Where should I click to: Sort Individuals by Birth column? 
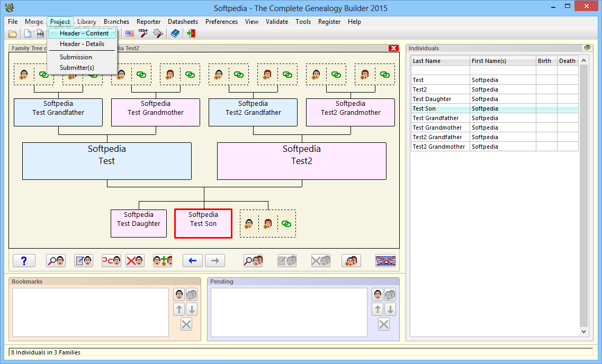[x=546, y=61]
